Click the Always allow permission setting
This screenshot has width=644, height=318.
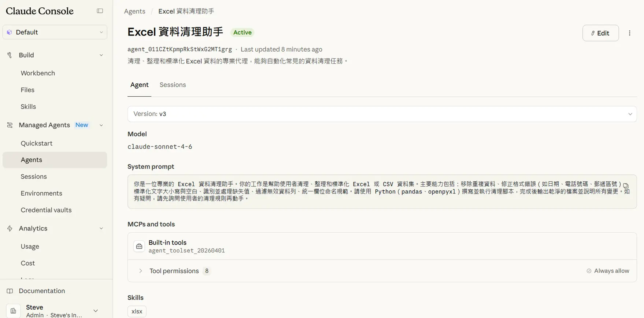pyautogui.click(x=608, y=271)
